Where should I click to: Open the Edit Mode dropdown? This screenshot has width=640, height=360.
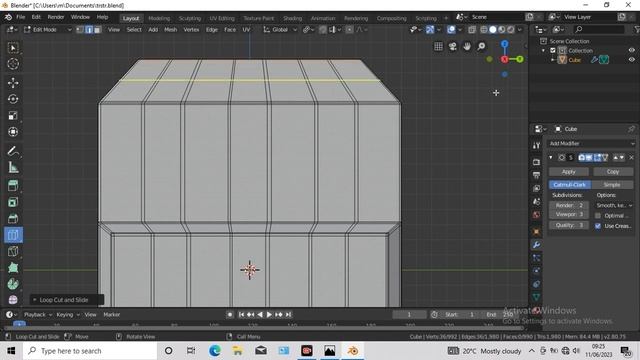point(47,29)
